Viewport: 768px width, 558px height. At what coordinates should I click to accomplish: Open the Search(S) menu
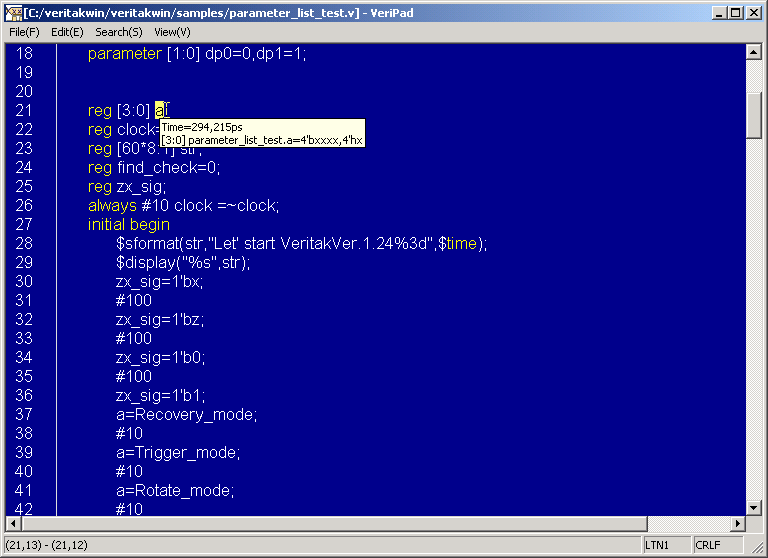click(119, 32)
